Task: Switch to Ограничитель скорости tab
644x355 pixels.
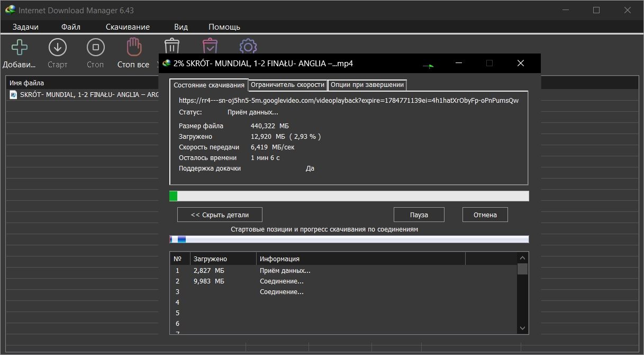Action: pos(288,84)
